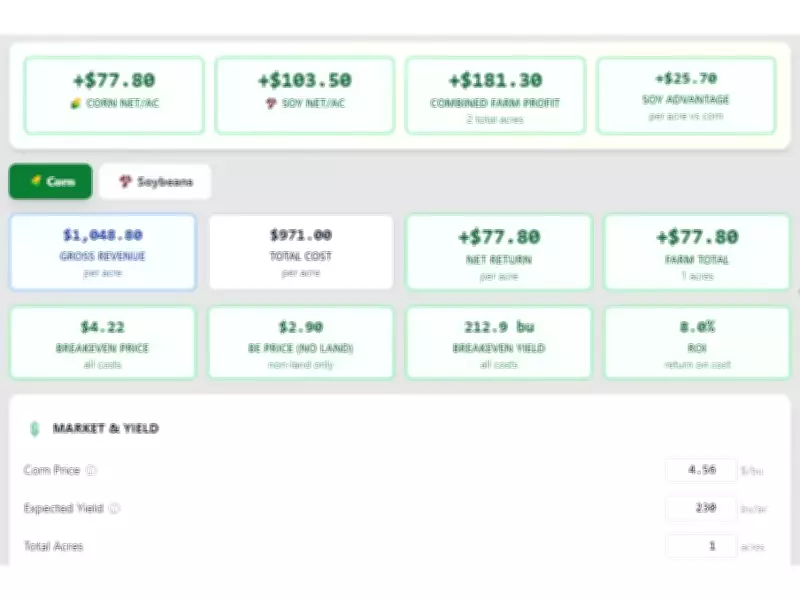
Task: Open the Expected Yield info tooltip icon
Action: (115, 507)
